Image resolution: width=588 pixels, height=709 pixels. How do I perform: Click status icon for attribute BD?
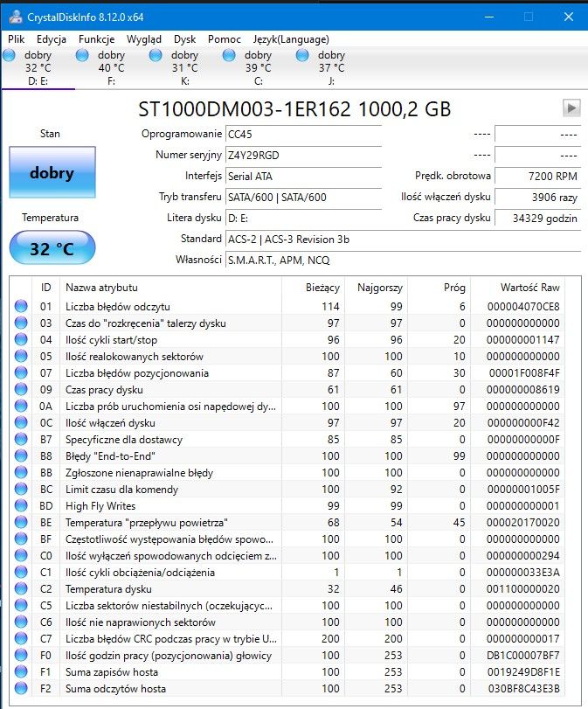tap(21, 505)
